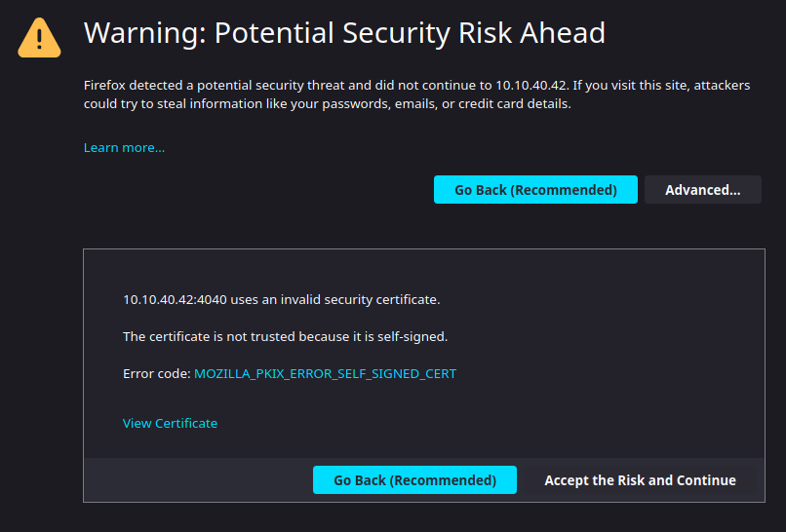Open the Learn more… link
This screenshot has width=786, height=532.
(x=124, y=147)
